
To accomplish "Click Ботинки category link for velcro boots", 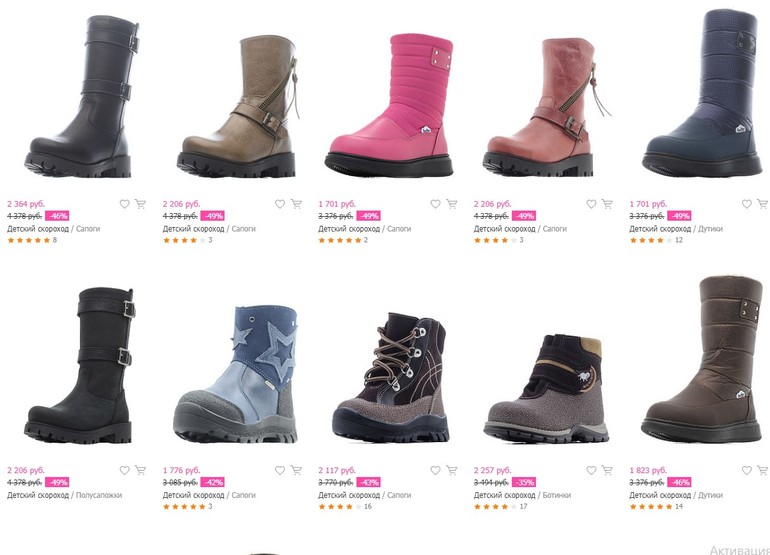I will click(x=556, y=495).
